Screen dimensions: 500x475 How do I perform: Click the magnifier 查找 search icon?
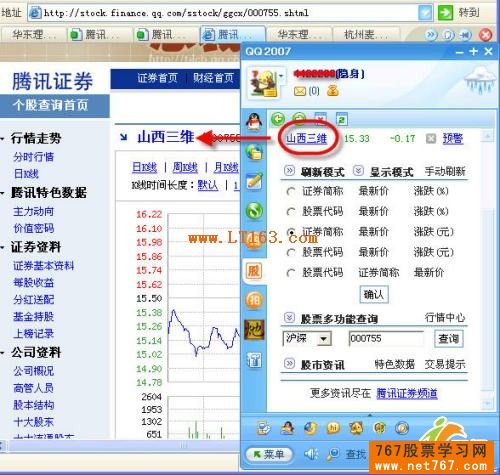(x=333, y=454)
